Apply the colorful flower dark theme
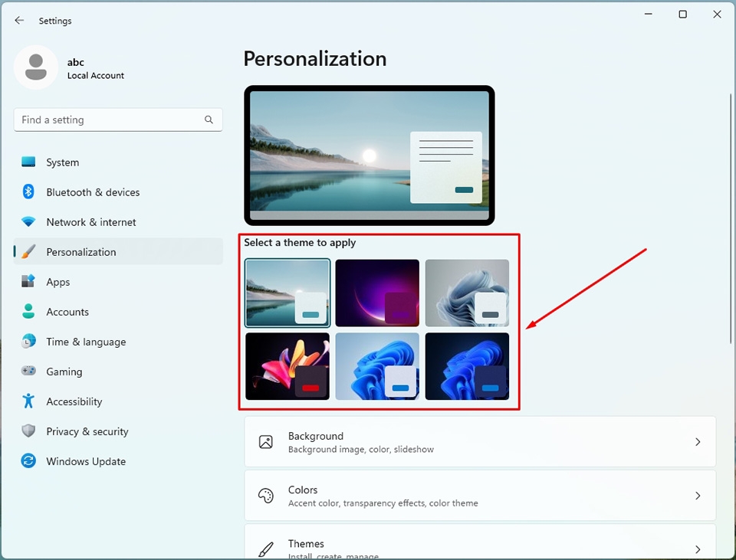The height and width of the screenshot is (560, 736). 287,366
